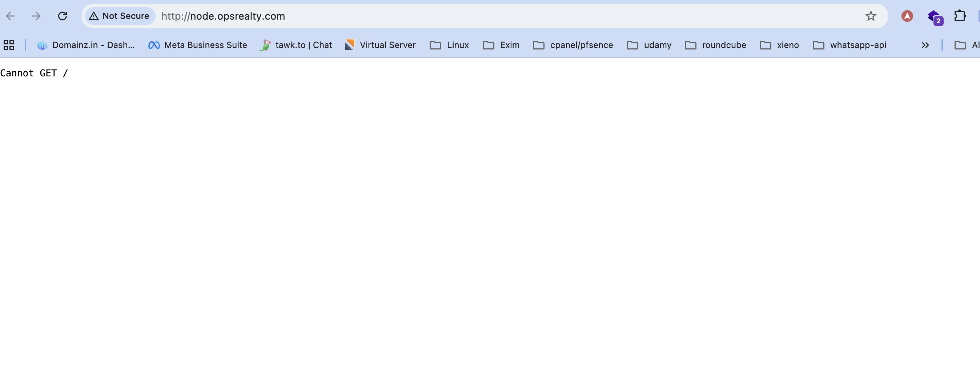Viewport: 980px width, 379px height.
Task: Open the tawk.to Chat bookmark
Action: point(296,45)
